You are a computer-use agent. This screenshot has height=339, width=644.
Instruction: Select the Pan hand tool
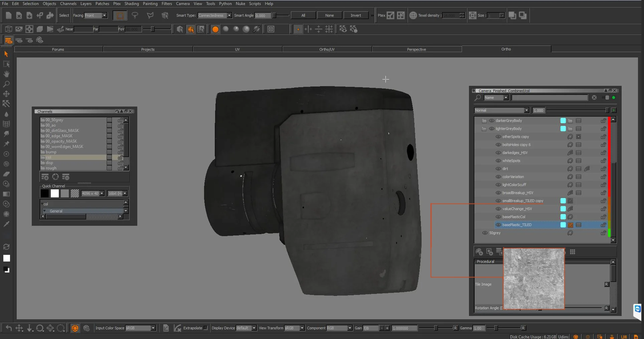(x=6, y=74)
